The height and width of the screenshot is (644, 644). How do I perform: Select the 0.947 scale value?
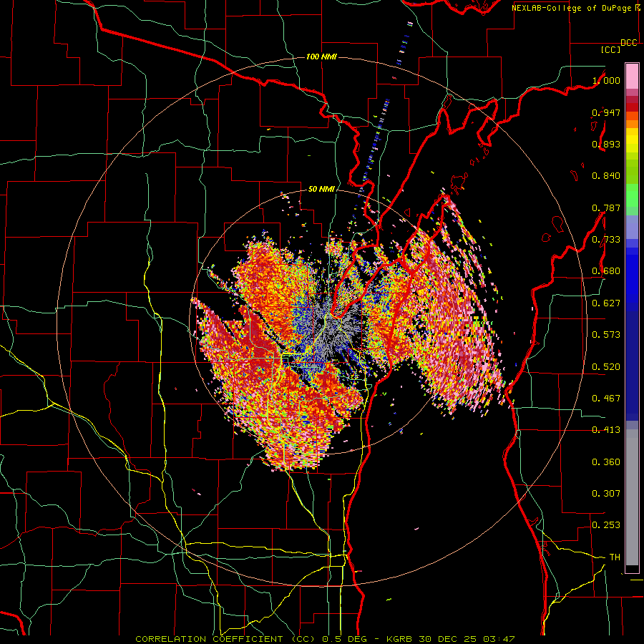[606, 112]
